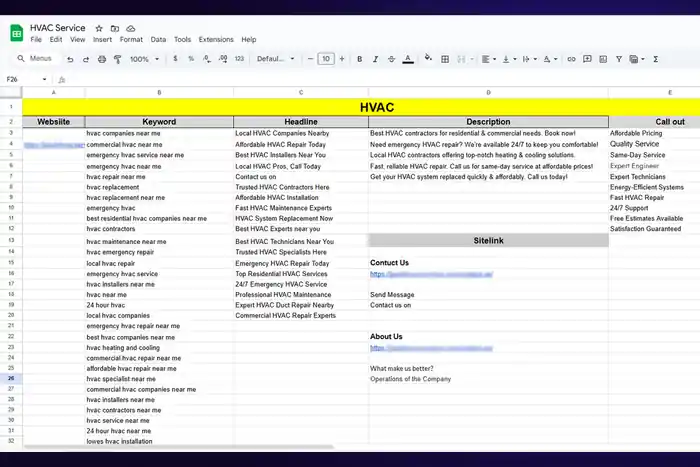Toggle strikethrough formatting
This screenshot has height=467, width=700.
pyautogui.click(x=392, y=59)
